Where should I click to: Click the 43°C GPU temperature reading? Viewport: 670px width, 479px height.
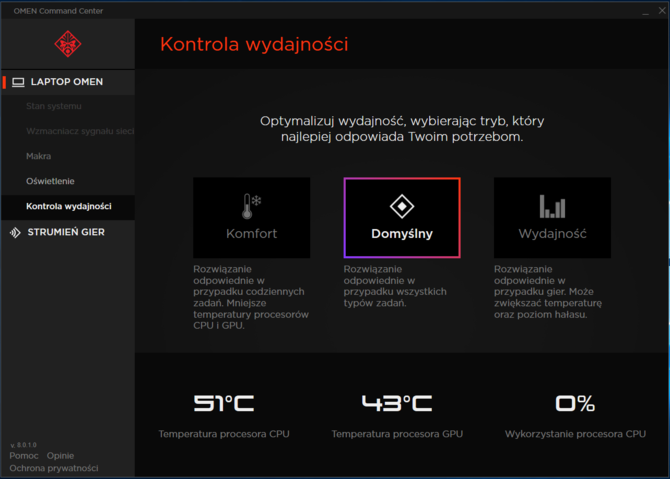pyautogui.click(x=397, y=403)
